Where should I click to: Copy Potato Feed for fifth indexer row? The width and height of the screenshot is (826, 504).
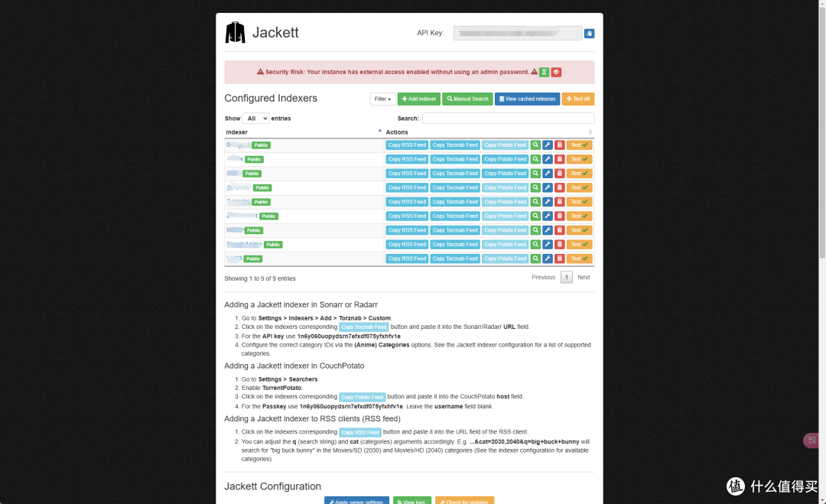[x=506, y=202]
